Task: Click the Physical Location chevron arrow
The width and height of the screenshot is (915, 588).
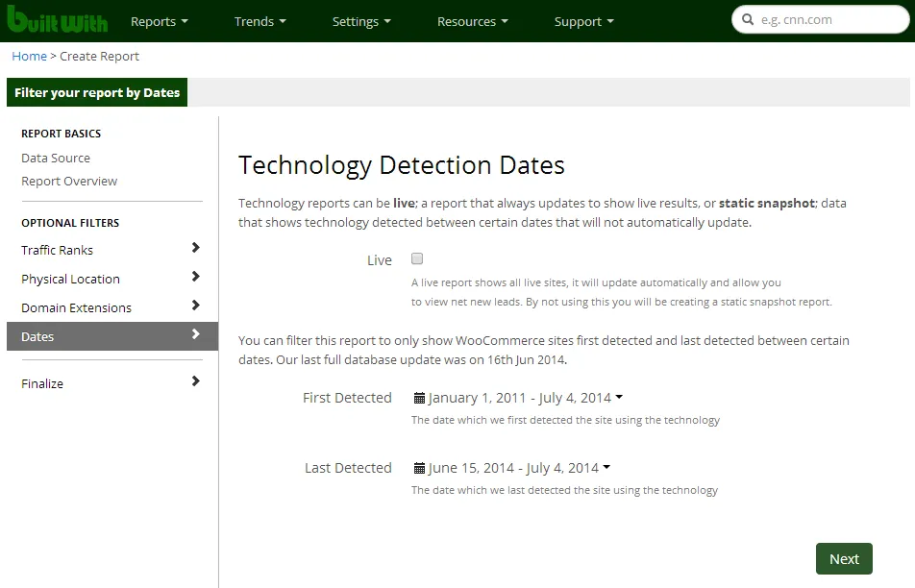Action: click(x=196, y=277)
